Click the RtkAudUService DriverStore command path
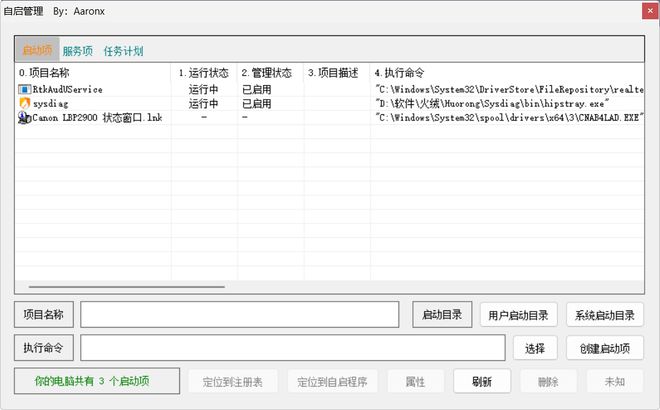This screenshot has width=660, height=410. click(509, 89)
